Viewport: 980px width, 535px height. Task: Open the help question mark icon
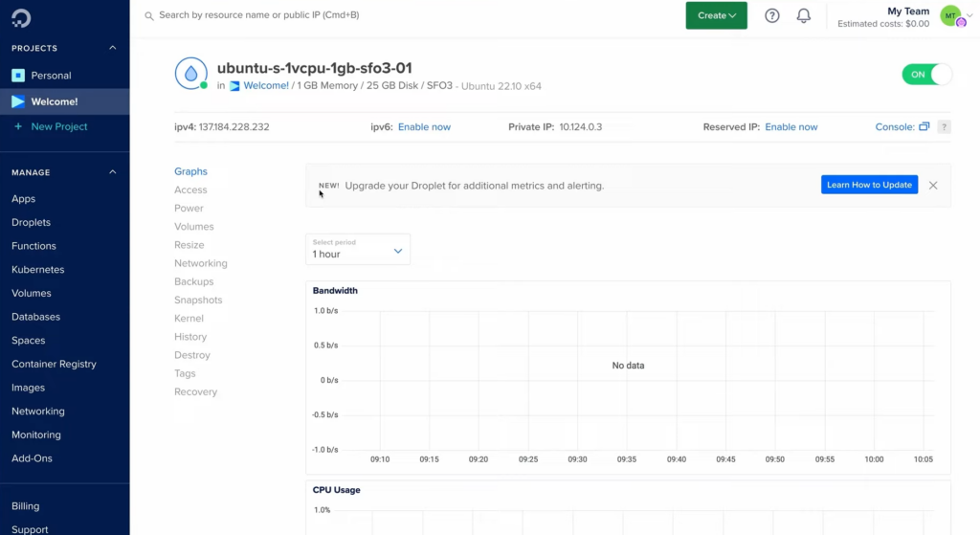[772, 15]
